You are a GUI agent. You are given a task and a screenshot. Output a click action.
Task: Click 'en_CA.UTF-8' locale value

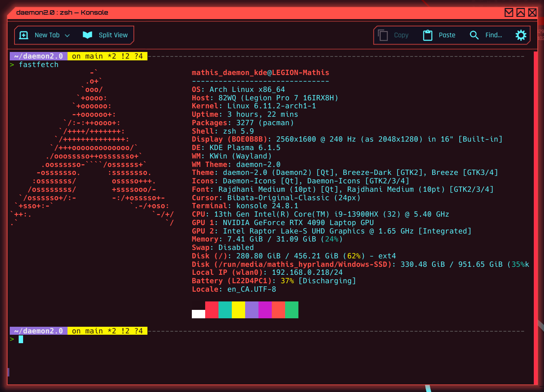pyautogui.click(x=252, y=289)
